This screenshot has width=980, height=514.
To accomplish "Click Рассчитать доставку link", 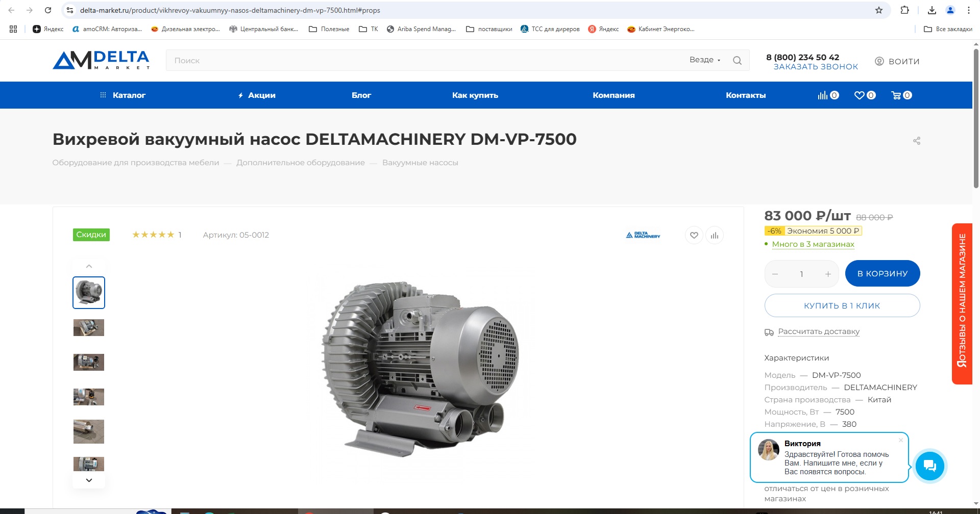I will pos(819,331).
